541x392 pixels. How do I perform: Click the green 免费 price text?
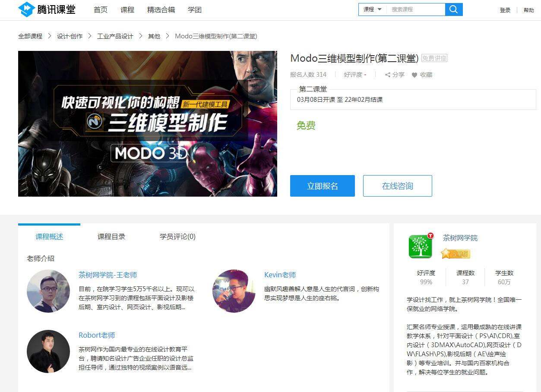(x=306, y=125)
